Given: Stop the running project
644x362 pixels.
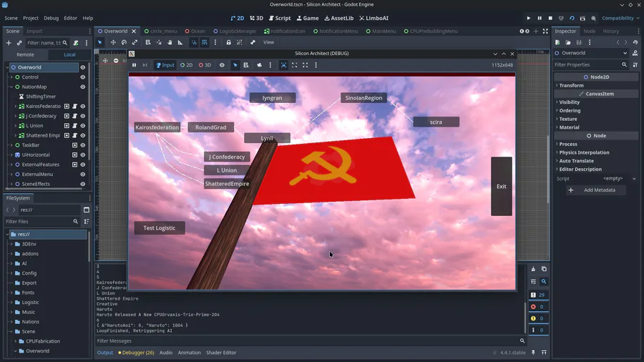Looking at the screenshot, I should click(550, 18).
